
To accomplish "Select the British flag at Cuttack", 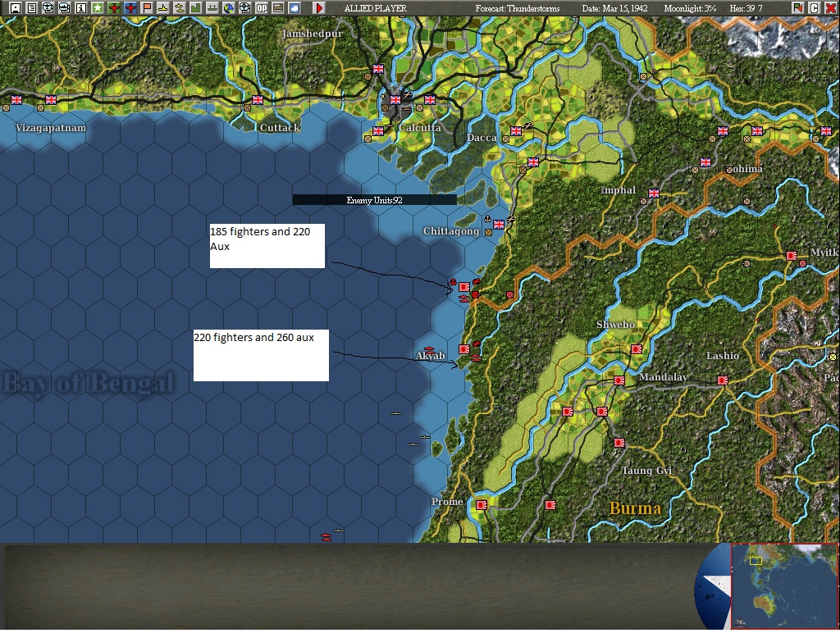I will [258, 99].
